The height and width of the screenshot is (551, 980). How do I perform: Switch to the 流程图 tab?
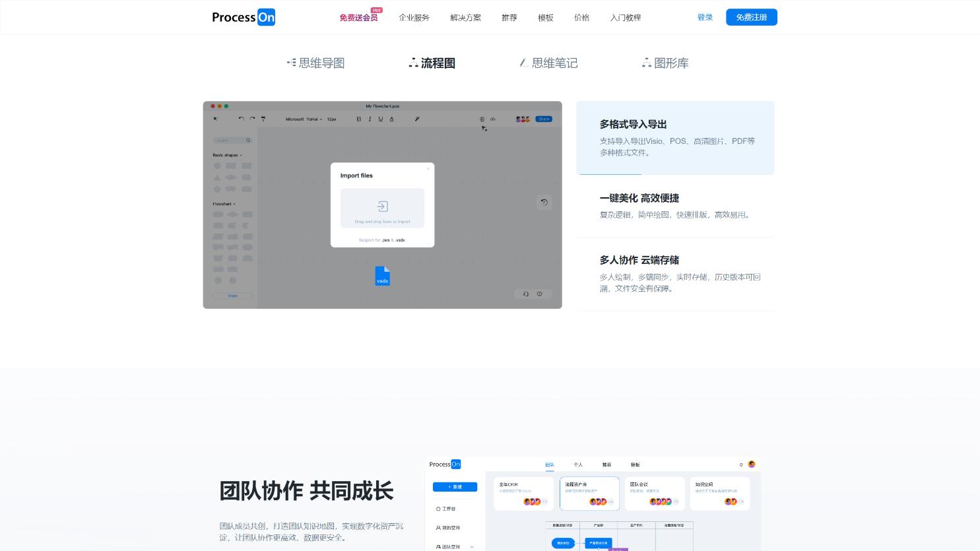point(432,63)
